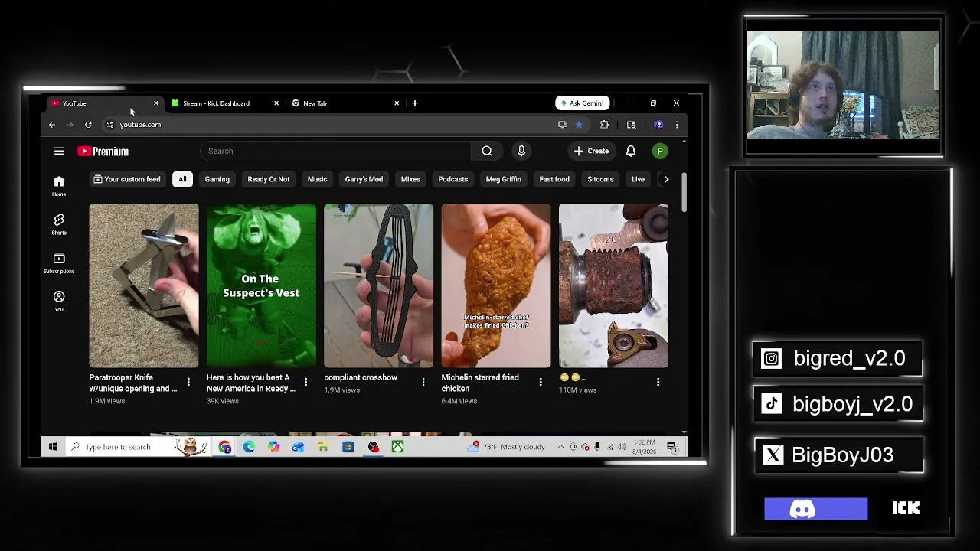Open Microsoft Edge from the taskbar
This screenshot has width=980, height=551.
point(249,447)
